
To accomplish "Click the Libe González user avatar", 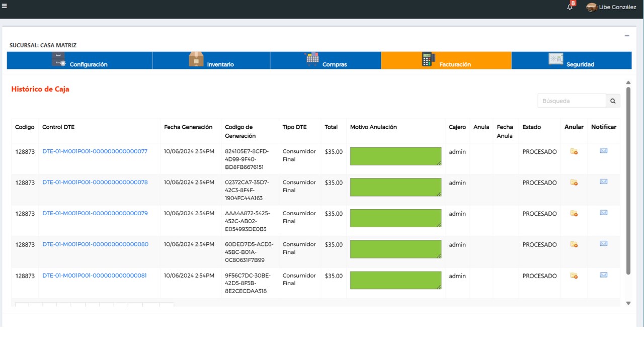I will coord(592,7).
